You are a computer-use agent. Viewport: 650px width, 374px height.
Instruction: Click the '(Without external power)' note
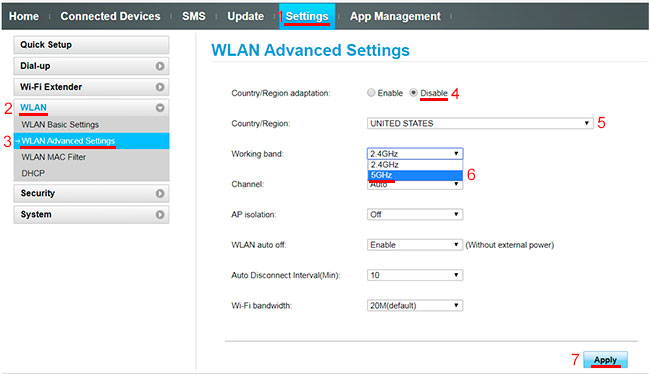coord(509,245)
